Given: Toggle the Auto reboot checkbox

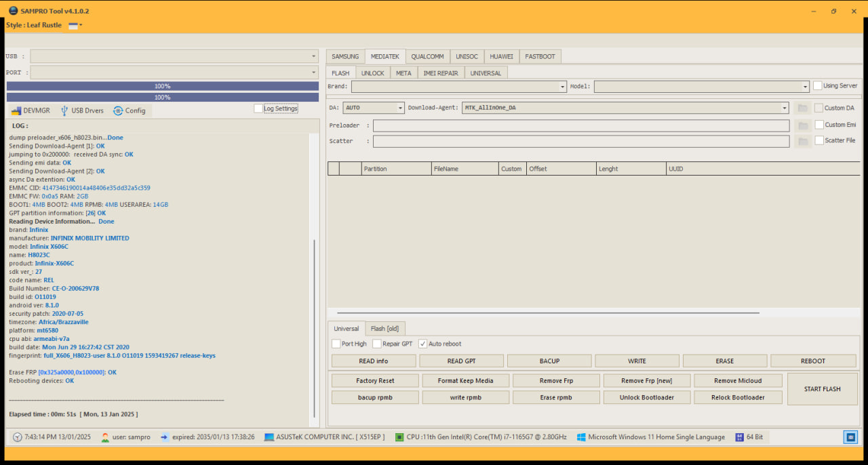Looking at the screenshot, I should (x=423, y=344).
